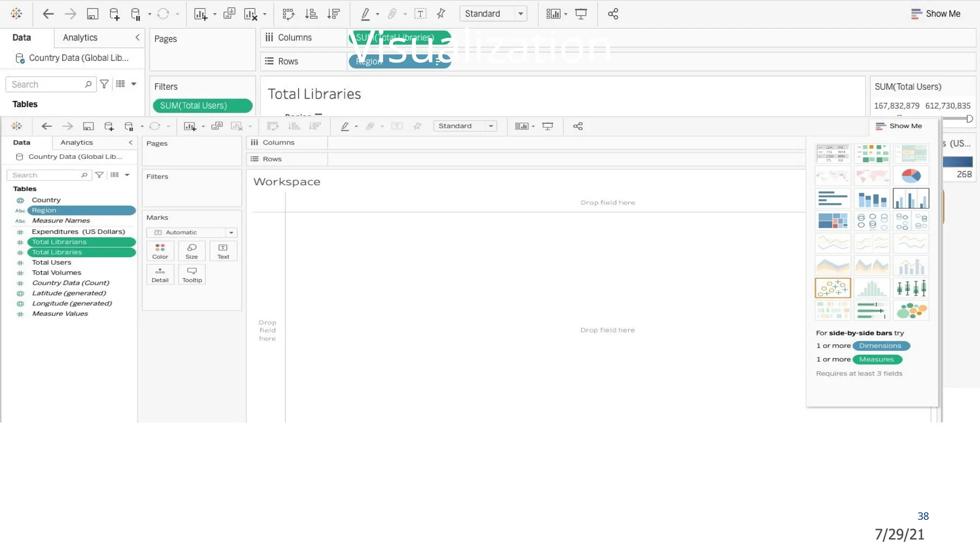Screen dimensions: 980x551
Task: Pick the scatter plot chart icon
Action: [x=833, y=288]
